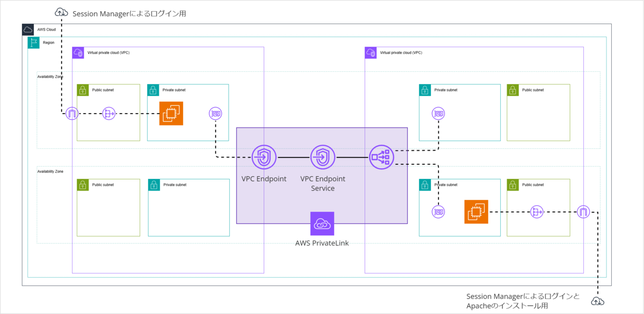
Task: Click the AWS PrivateLink purple icon
Action: click(322, 223)
